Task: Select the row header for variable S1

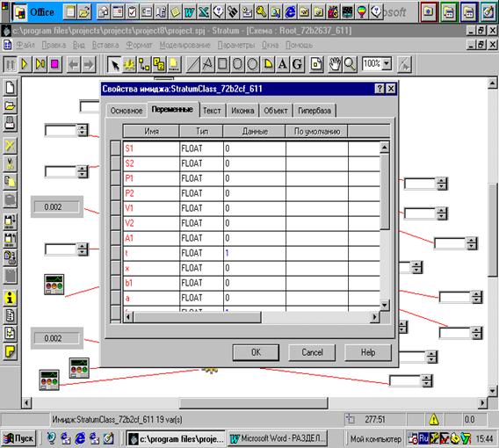Action: tap(115, 148)
